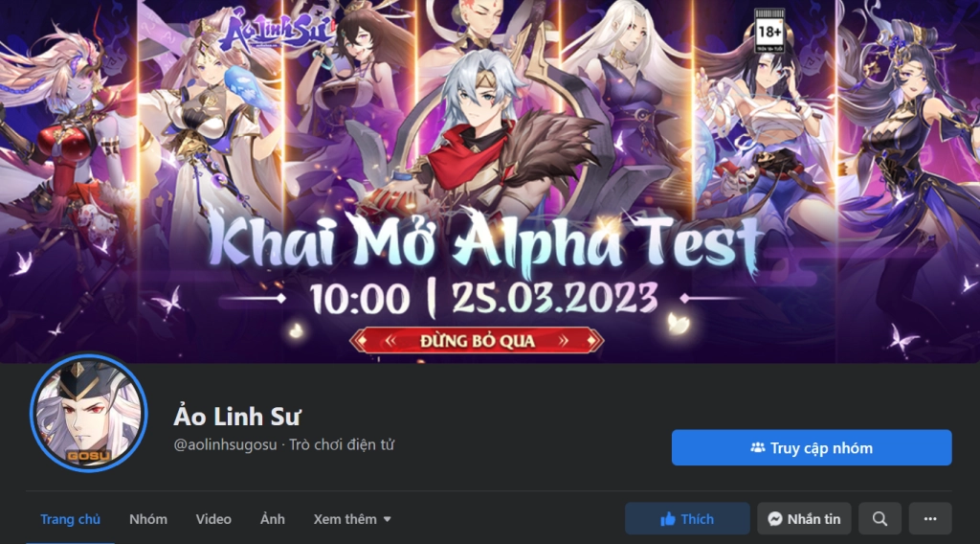Viewport: 980px width, 544px height.
Task: Click the @aolinhsugosu username text
Action: (x=225, y=444)
